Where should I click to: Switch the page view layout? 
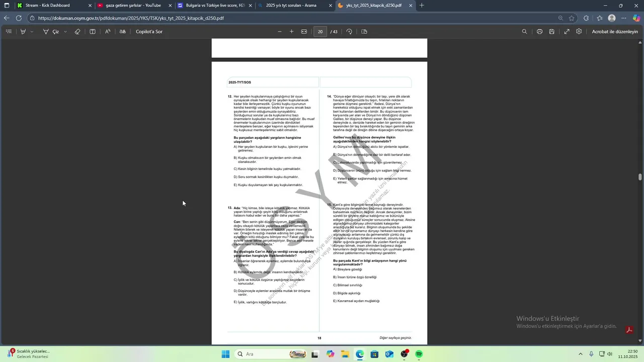point(364,32)
